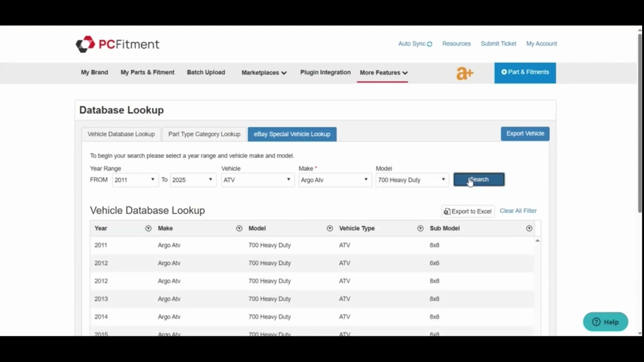The image size is (644, 362).
Task: Open the Make Argo Atv dropdown
Action: [335, 180]
